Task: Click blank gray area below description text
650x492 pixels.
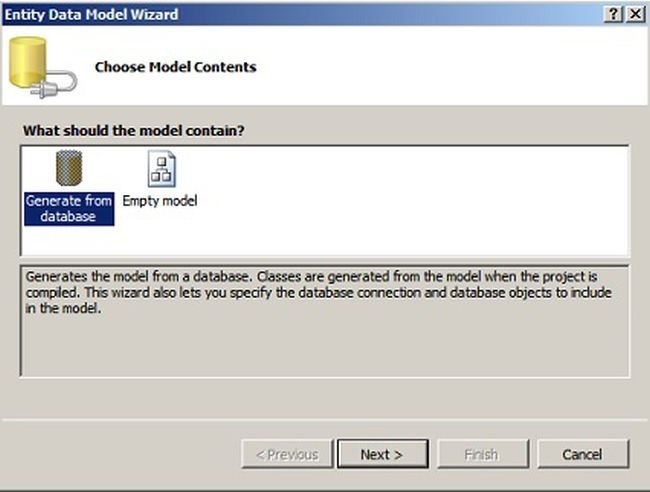Action: 325,350
